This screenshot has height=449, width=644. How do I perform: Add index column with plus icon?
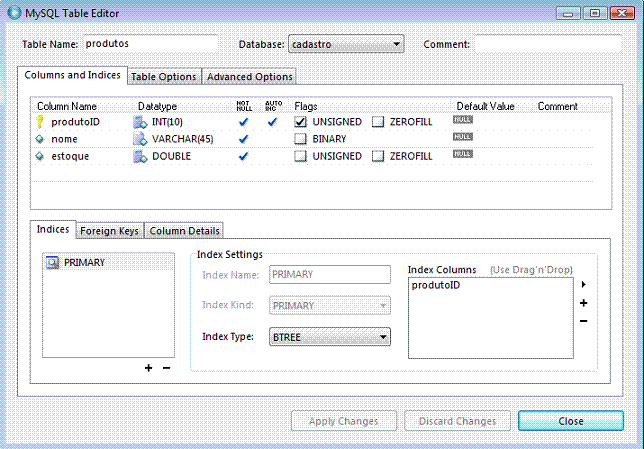tap(584, 303)
